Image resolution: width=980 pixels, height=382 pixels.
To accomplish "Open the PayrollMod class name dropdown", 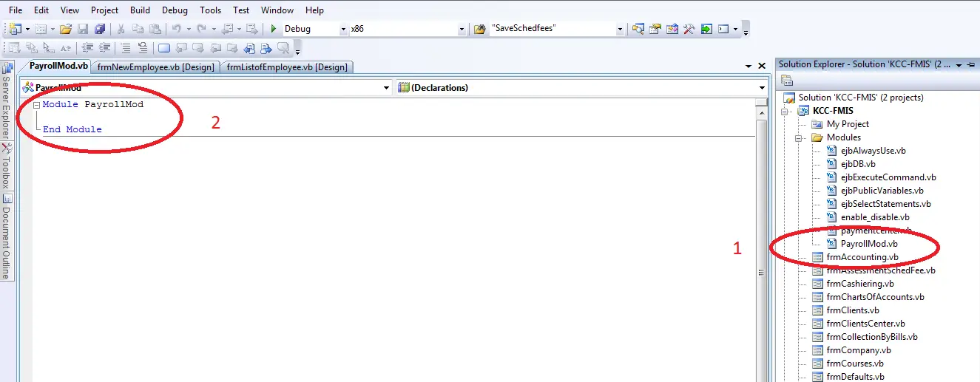I will click(387, 88).
